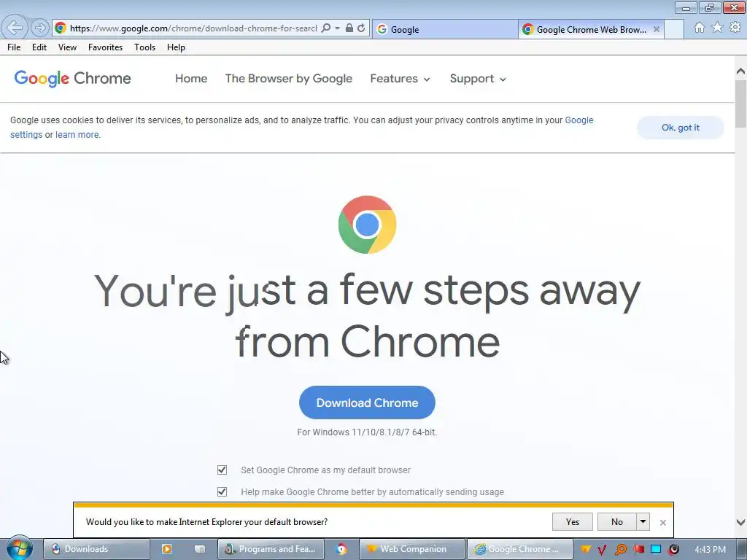Click No on default browser prompt

(x=616, y=522)
